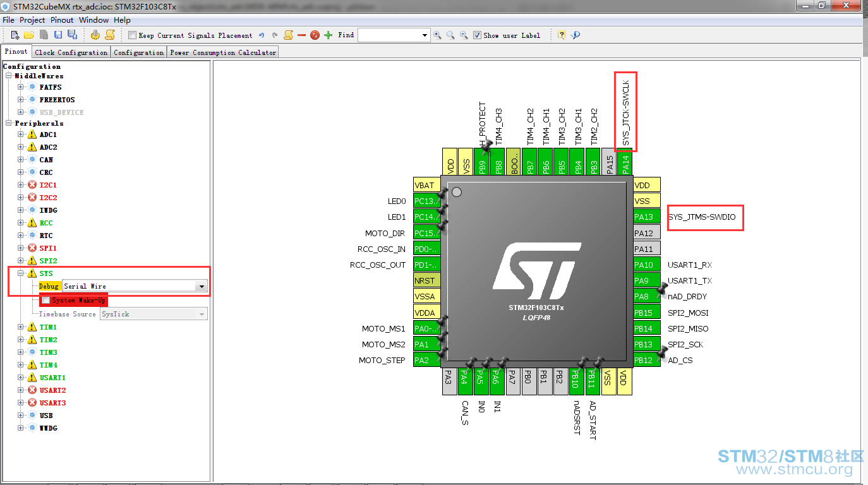Click the Undo arrow icon
Screen dimensions: 868x485
(x=261, y=35)
